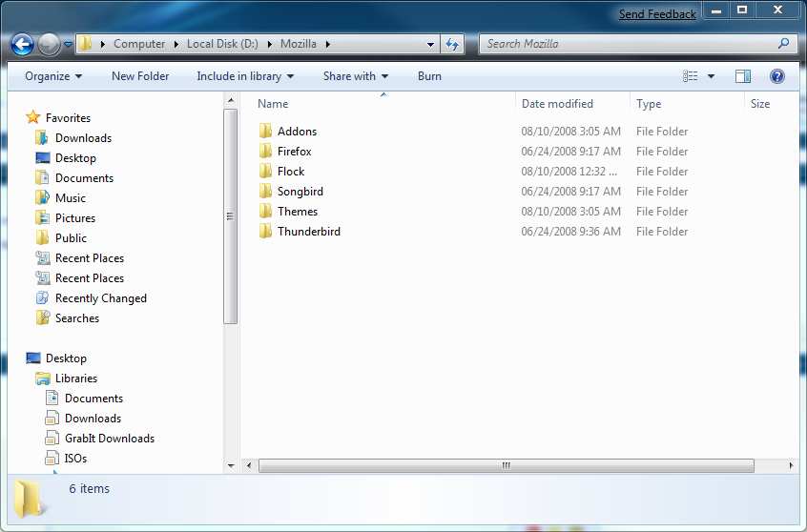Open Documents under Favorites
807x532 pixels.
coord(84,178)
